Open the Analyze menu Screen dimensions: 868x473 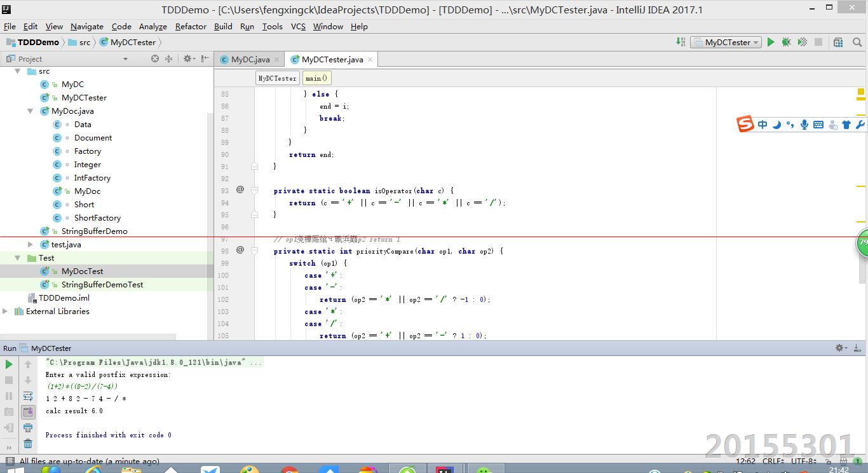(x=153, y=26)
